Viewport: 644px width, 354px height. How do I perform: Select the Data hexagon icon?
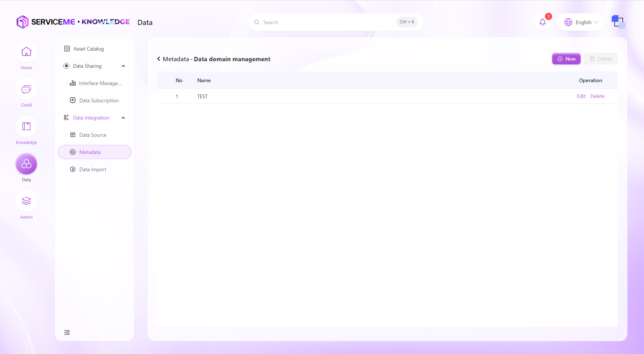tap(26, 164)
